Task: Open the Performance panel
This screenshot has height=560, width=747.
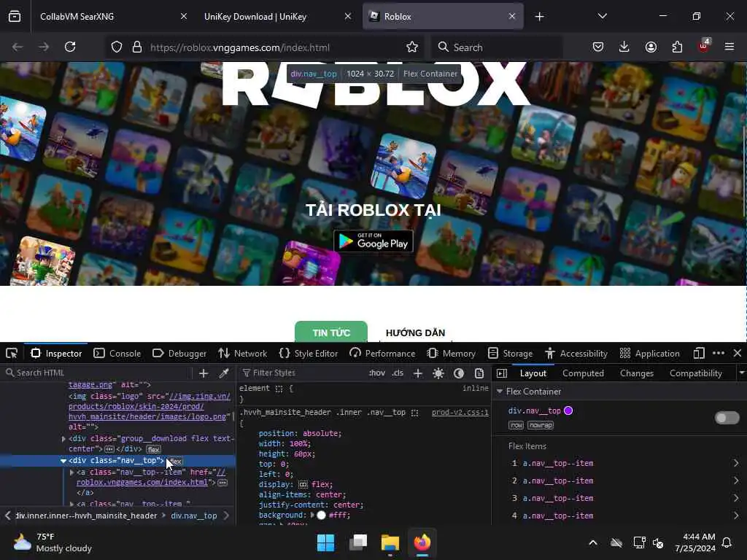Action: click(382, 354)
